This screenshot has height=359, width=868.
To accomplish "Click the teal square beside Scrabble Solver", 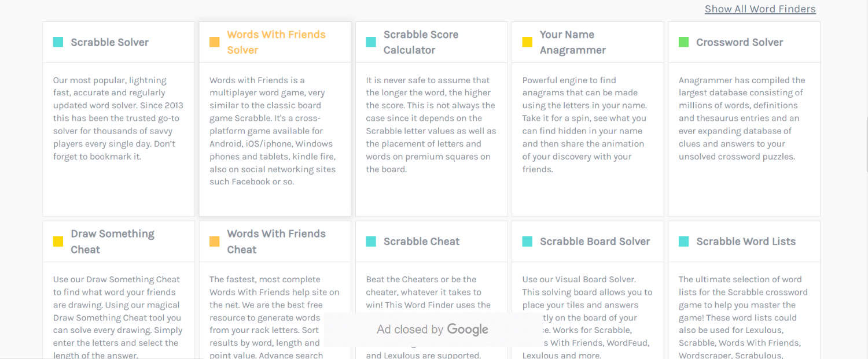I will [x=58, y=42].
